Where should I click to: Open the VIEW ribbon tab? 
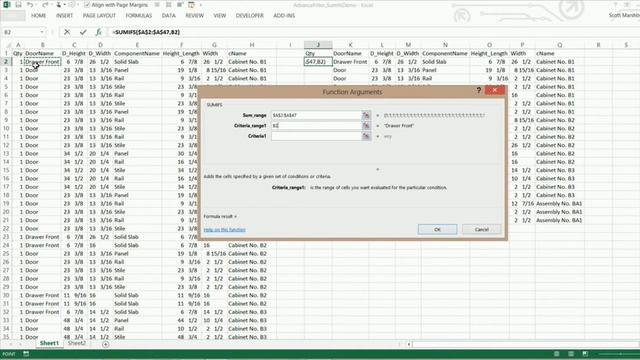220,16
